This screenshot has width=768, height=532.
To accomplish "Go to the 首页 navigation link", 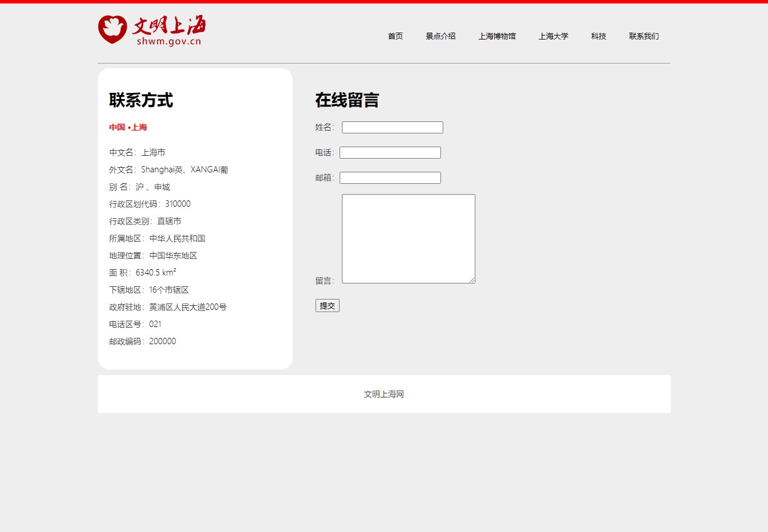I will click(395, 36).
